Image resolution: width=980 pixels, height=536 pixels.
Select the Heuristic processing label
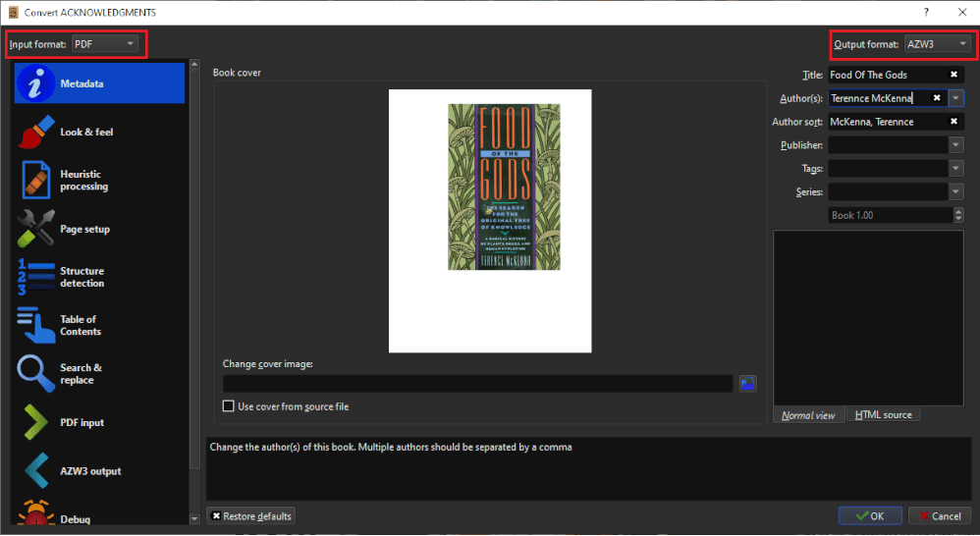83,180
